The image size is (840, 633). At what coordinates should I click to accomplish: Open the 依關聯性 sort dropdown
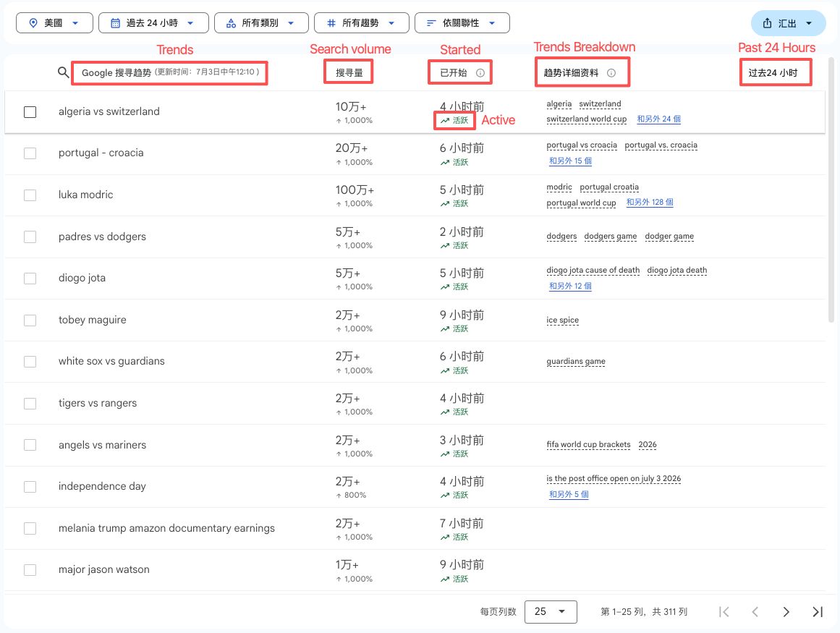[462, 23]
